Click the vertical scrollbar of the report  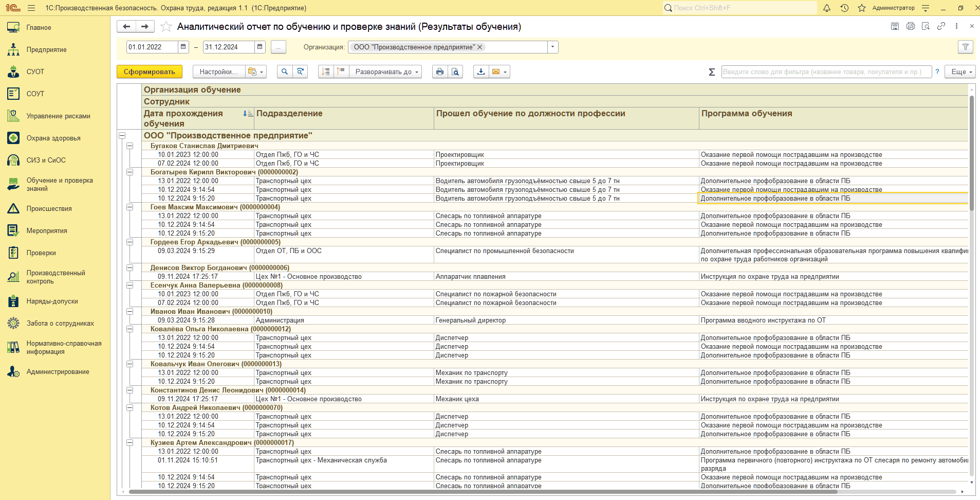coord(972,152)
